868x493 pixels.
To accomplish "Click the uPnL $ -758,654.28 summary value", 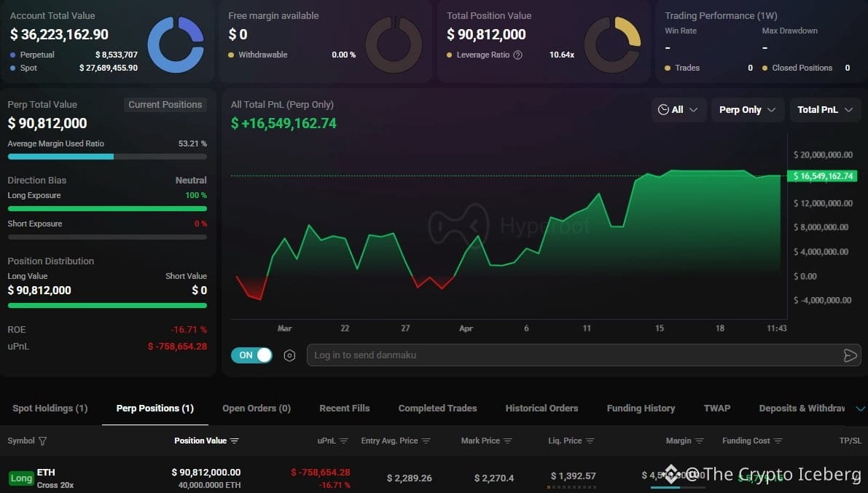I will pyautogui.click(x=177, y=347).
